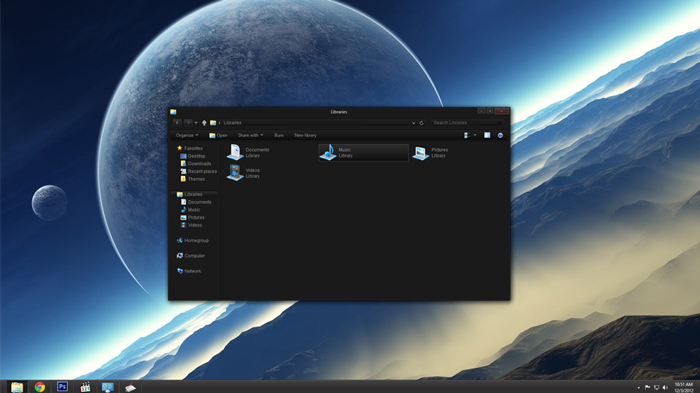Click the Burn toolbar command
The width and height of the screenshot is (700, 393).
pyautogui.click(x=279, y=135)
